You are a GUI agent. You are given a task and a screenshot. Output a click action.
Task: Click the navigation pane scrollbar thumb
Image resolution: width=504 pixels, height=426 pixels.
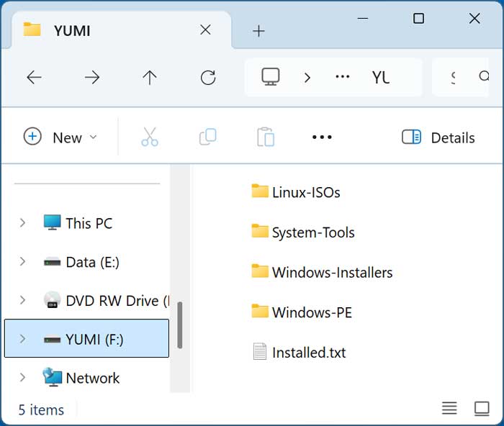(180, 325)
